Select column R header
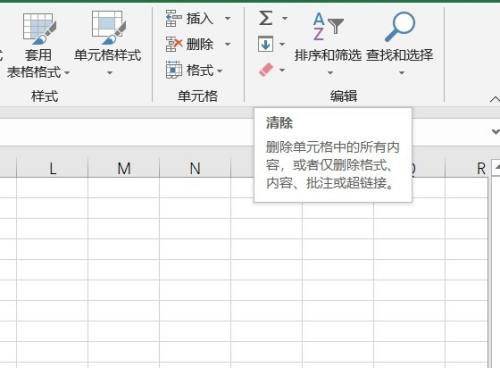This screenshot has height=368, width=500. (467, 168)
